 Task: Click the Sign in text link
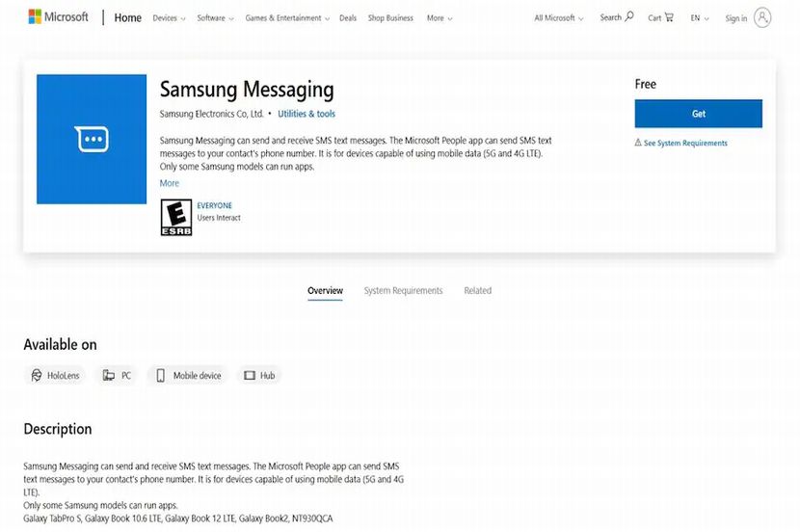point(735,18)
